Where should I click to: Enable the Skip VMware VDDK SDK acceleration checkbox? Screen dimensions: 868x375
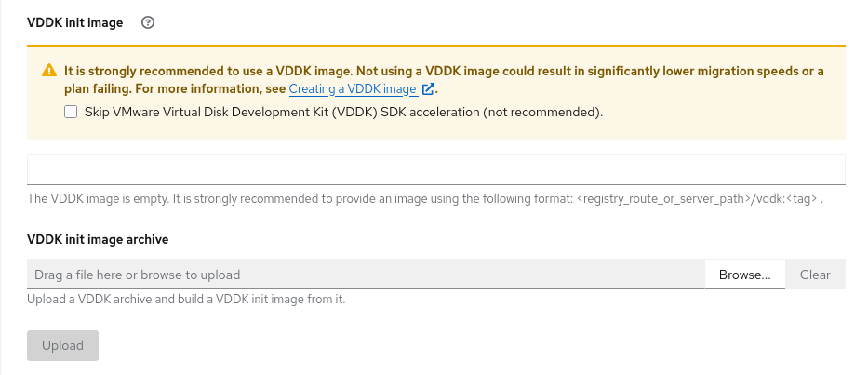coord(71,113)
